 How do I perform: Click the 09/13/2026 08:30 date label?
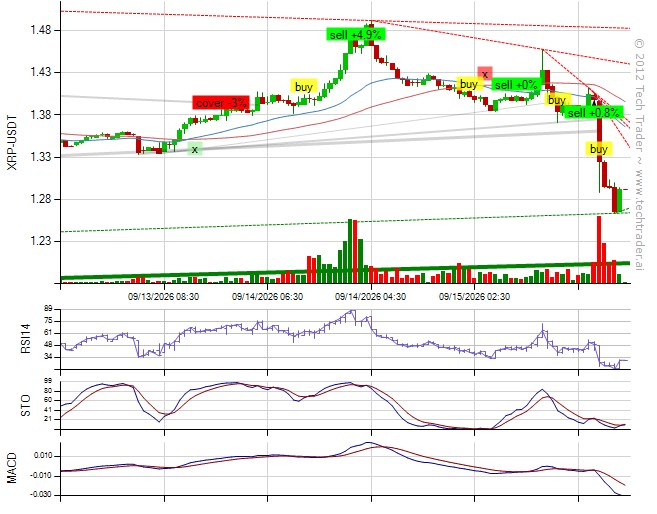pos(163,297)
